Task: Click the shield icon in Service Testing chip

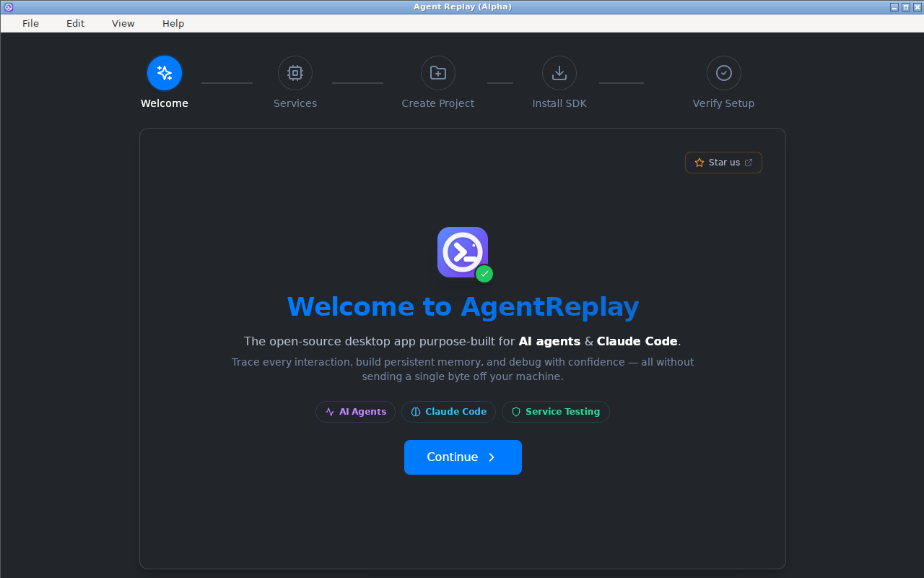Action: [x=516, y=412]
